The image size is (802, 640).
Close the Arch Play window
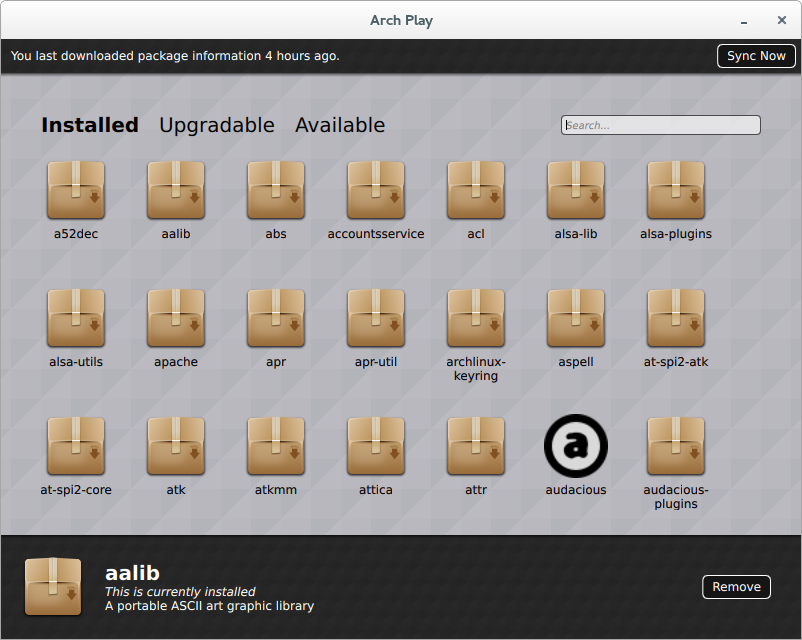click(782, 20)
